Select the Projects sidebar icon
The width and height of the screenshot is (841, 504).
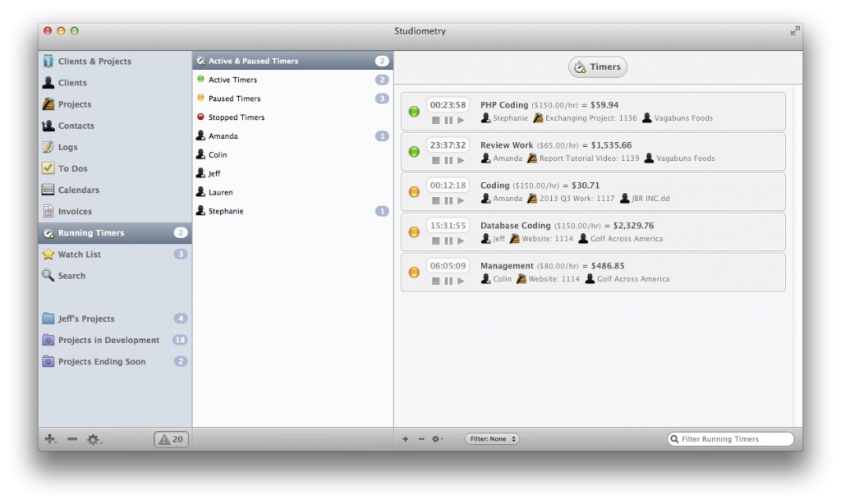coord(49,104)
